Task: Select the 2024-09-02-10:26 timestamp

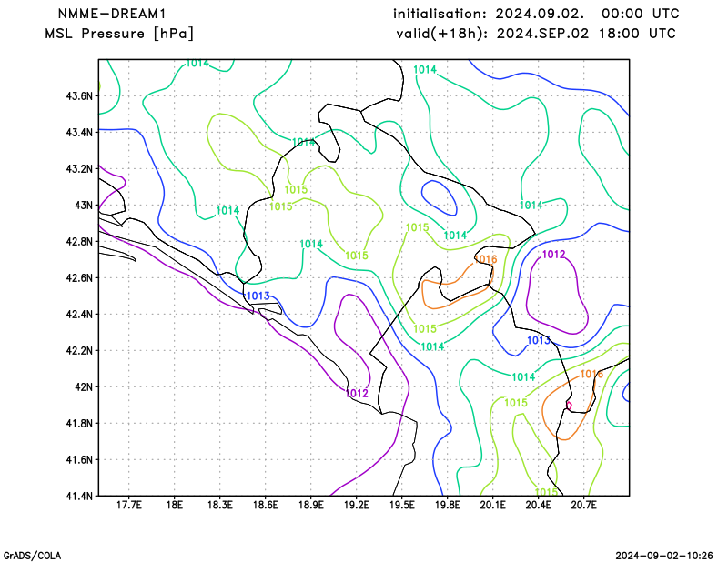Action: pyautogui.click(x=664, y=556)
